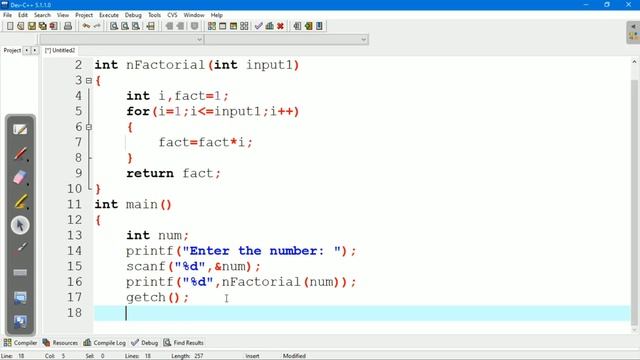
Task: Open the Tools menu
Action: 154,15
